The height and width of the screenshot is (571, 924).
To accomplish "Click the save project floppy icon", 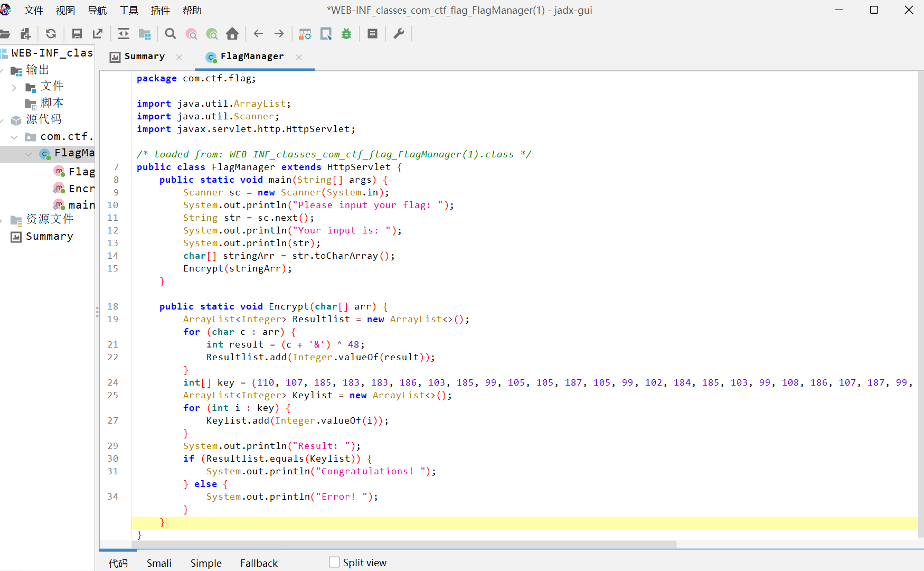I will [x=77, y=34].
